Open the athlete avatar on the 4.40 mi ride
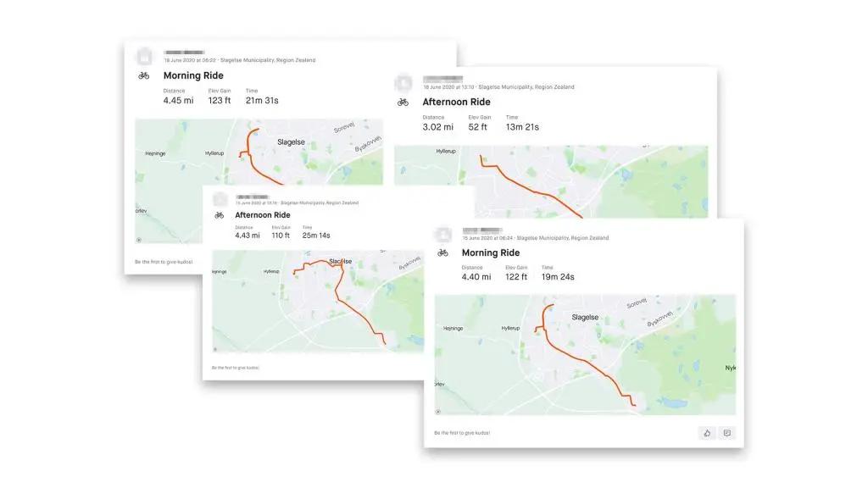Image resolution: width=868 pixels, height=488 pixels. [442, 233]
